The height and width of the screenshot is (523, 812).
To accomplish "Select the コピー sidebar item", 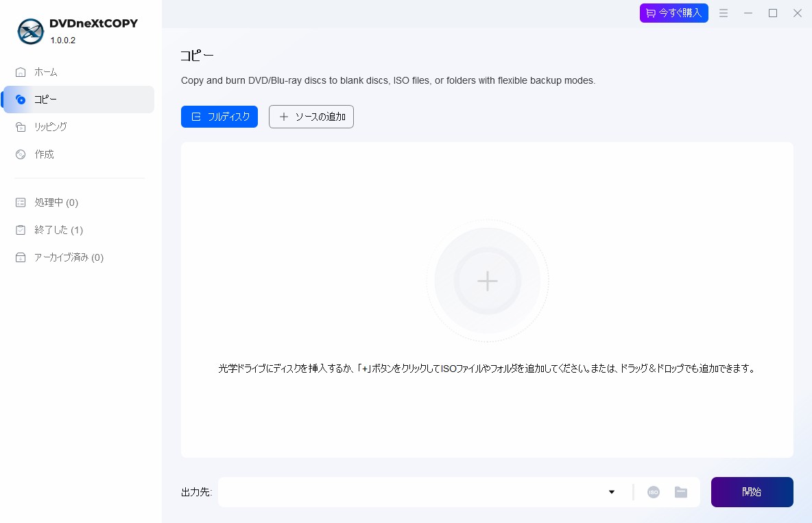I will coord(79,100).
